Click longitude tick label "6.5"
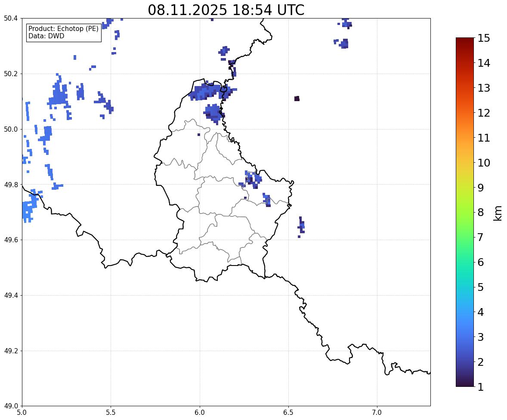The width and height of the screenshot is (507, 420). click(288, 413)
